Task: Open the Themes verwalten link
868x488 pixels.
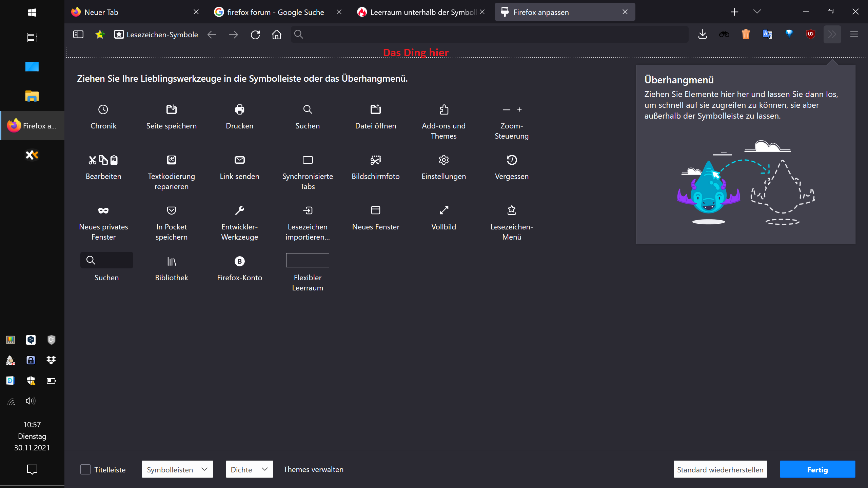Action: 313,469
